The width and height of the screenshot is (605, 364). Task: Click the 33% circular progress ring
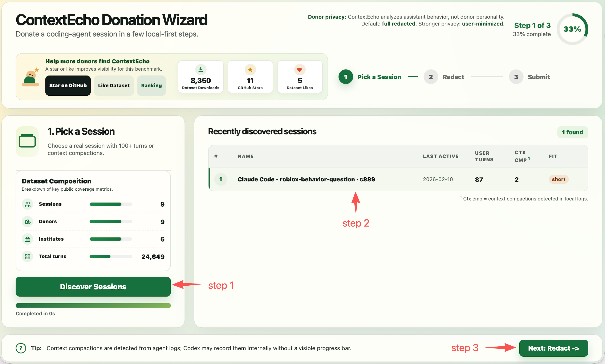572,29
